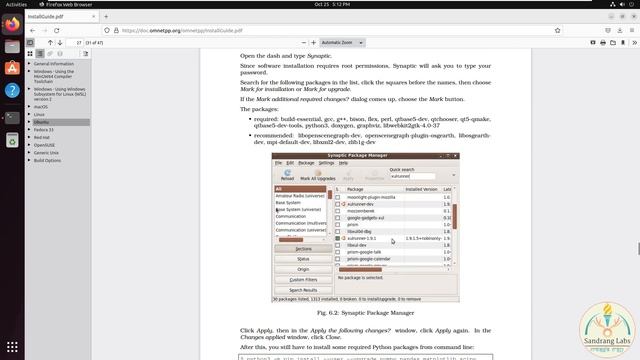Screen dimensions: 640x360
Task: Open Help from the dock
Action: click(12, 90)
